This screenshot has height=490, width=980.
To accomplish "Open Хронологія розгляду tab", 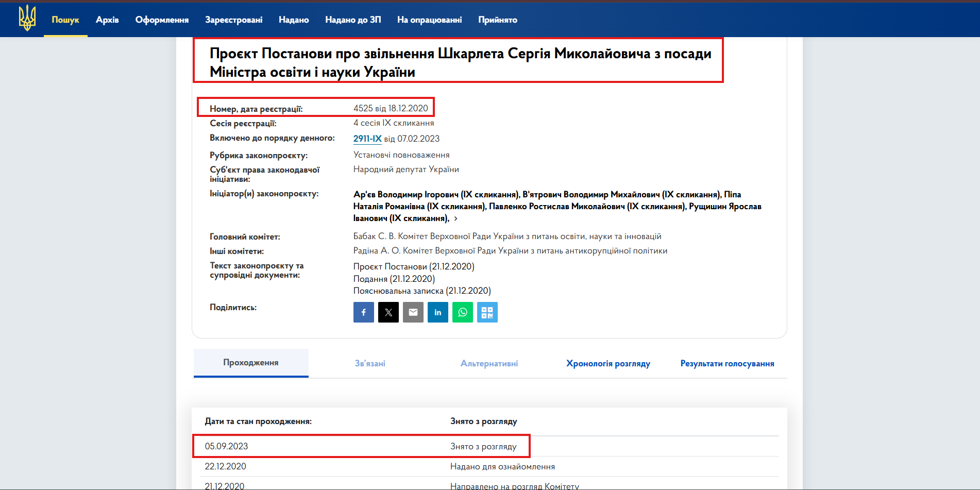I will click(608, 363).
